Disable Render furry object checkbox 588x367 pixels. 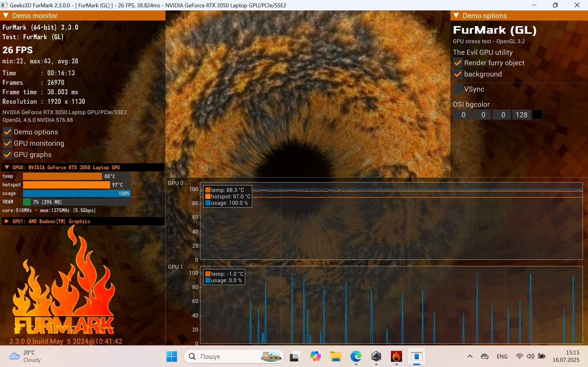coord(458,63)
